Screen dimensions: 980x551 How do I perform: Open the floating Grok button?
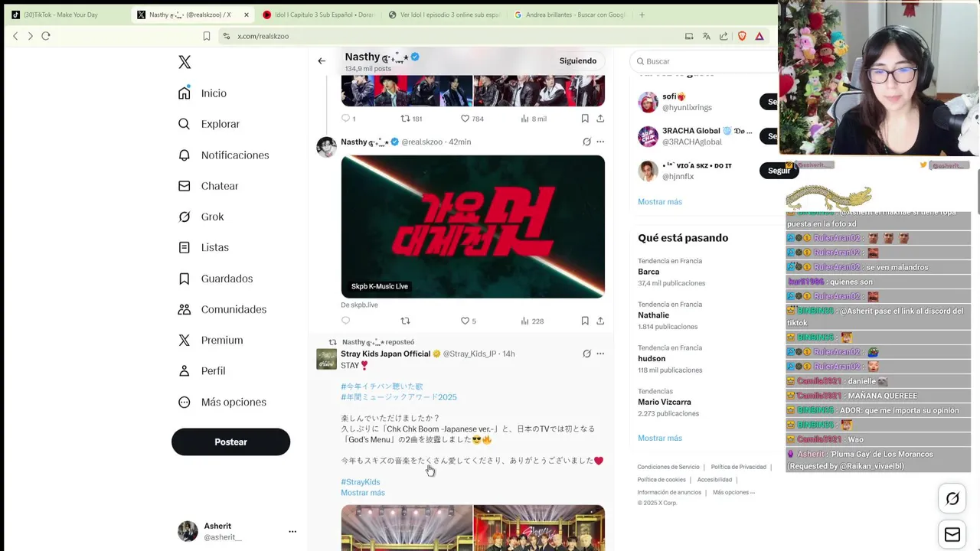952,499
